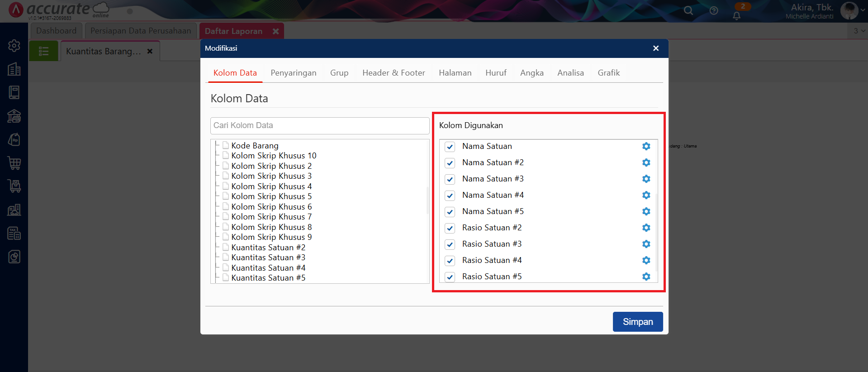Switch to the Penyaringan tab
868x372 pixels.
point(293,73)
